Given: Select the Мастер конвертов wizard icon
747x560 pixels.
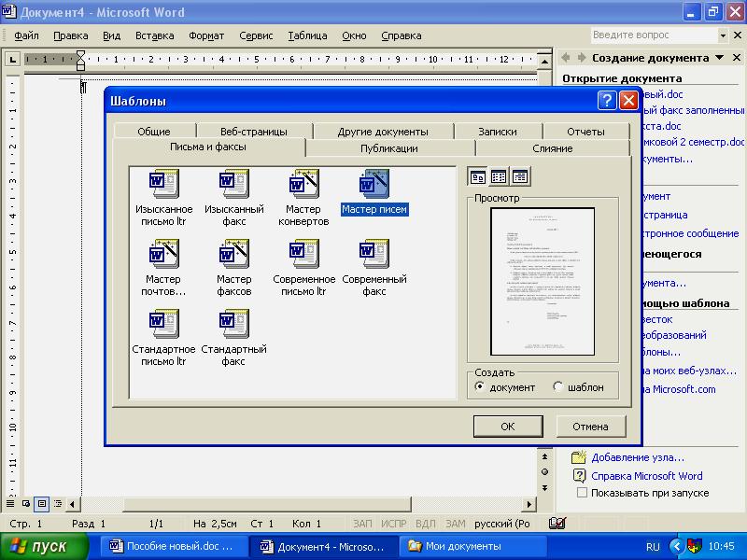Looking at the screenshot, I should tap(303, 184).
